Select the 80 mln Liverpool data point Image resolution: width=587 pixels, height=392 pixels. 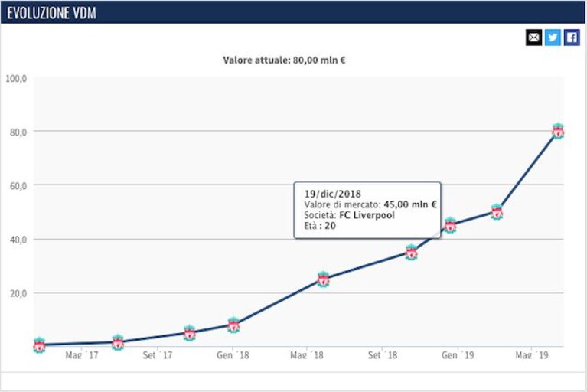pyautogui.click(x=558, y=131)
